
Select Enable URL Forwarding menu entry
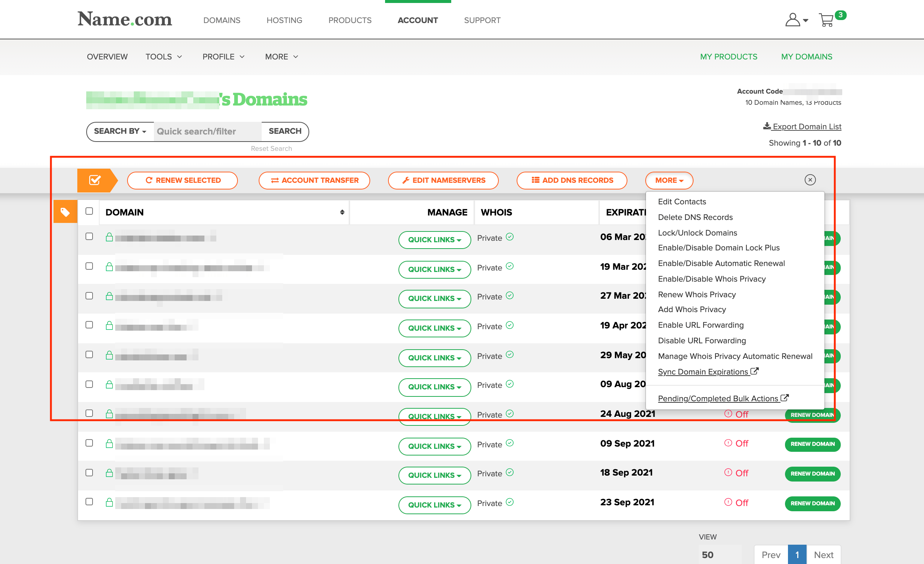(701, 325)
